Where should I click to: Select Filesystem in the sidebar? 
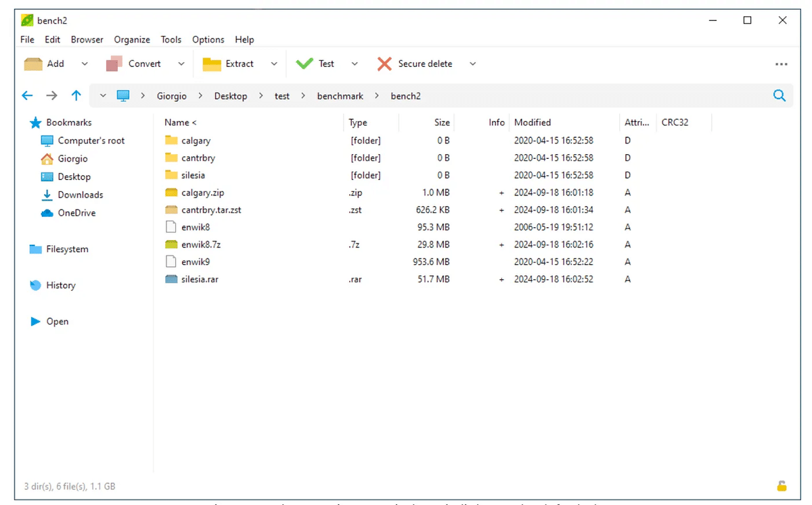tap(67, 249)
